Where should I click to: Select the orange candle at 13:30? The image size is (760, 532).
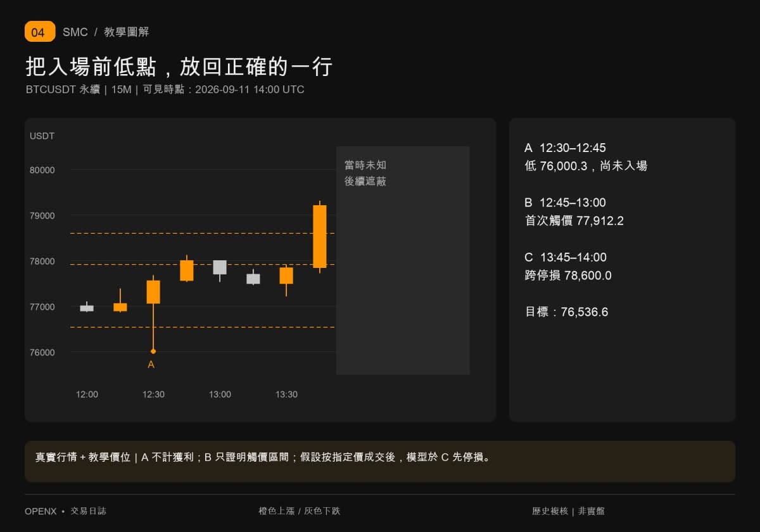coord(286,275)
